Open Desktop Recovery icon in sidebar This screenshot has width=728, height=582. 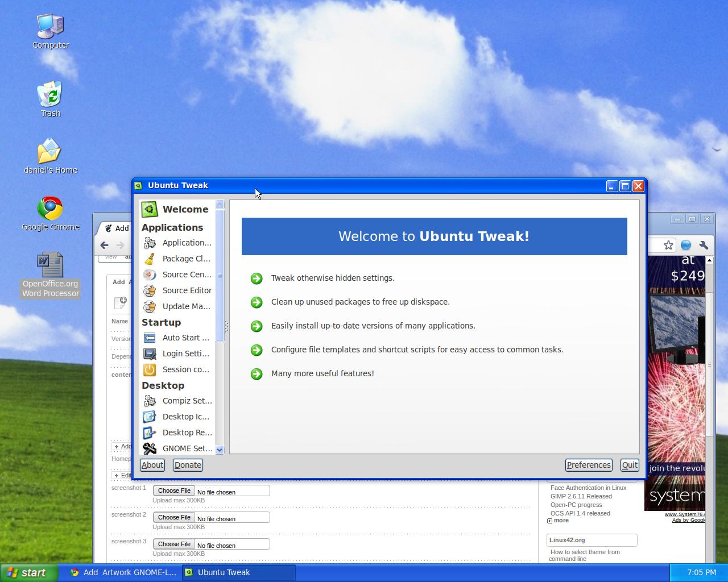(150, 433)
